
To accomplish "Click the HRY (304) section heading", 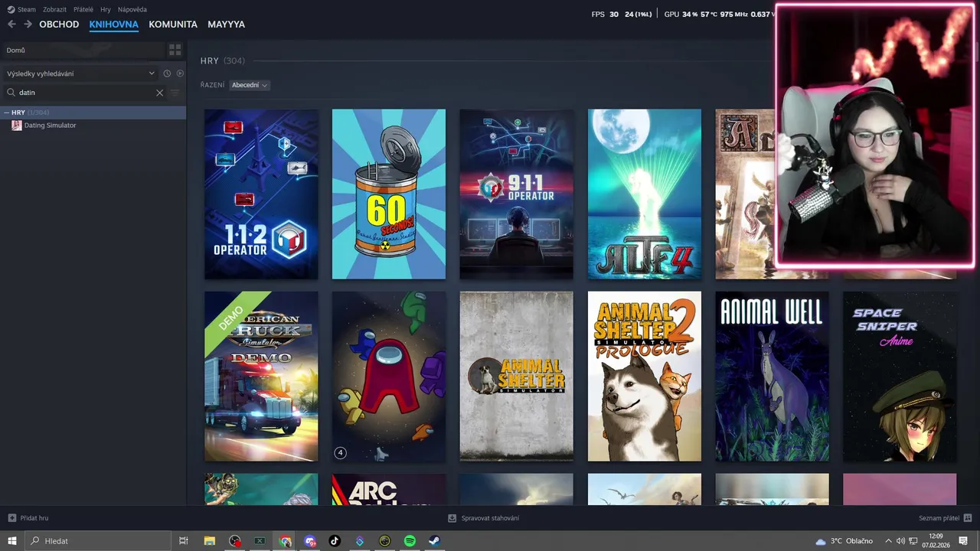I will pyautogui.click(x=223, y=60).
